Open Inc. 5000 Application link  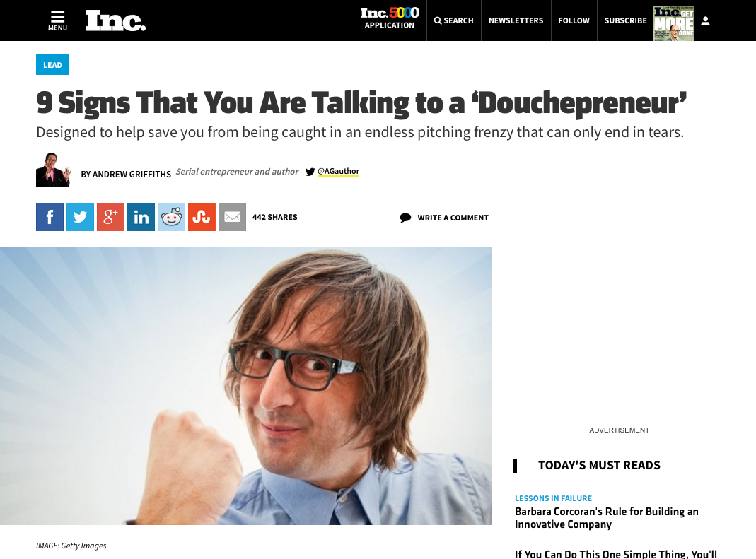pos(390,18)
